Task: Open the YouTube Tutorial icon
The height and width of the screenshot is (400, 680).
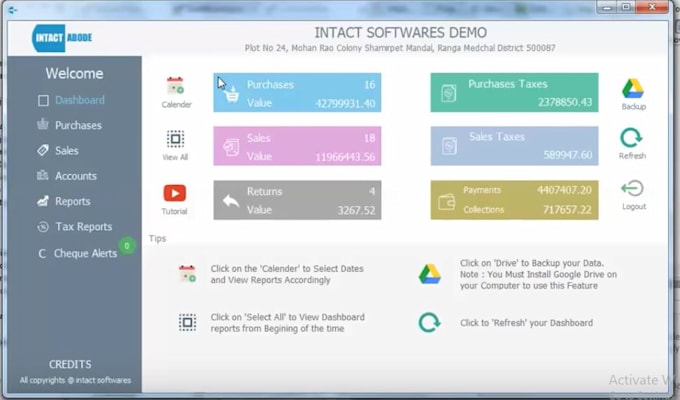Action: click(175, 193)
